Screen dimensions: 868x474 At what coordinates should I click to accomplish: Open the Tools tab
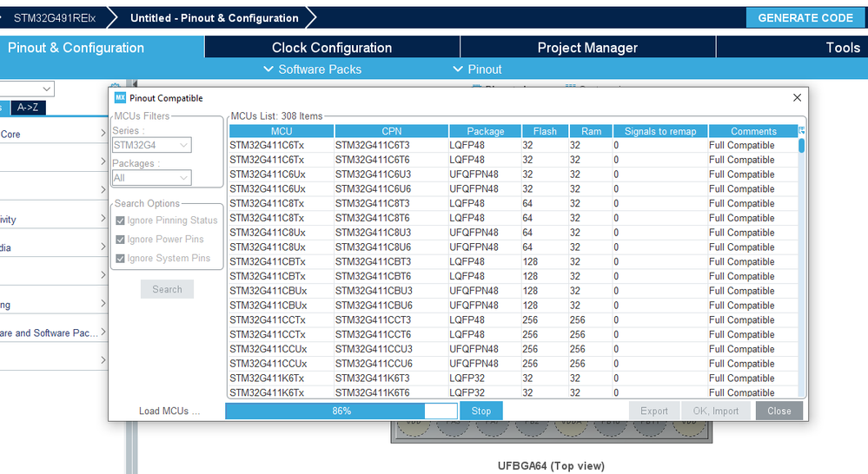[x=792, y=48]
